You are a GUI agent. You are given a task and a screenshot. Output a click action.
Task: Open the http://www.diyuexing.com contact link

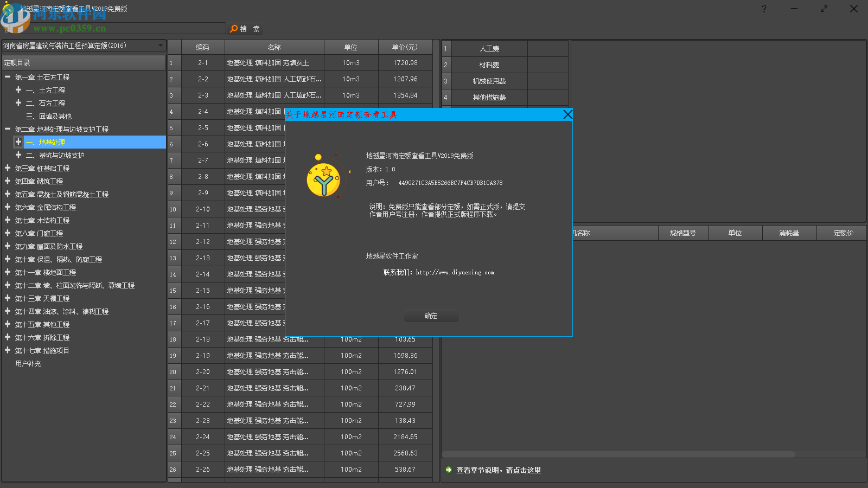(455, 272)
